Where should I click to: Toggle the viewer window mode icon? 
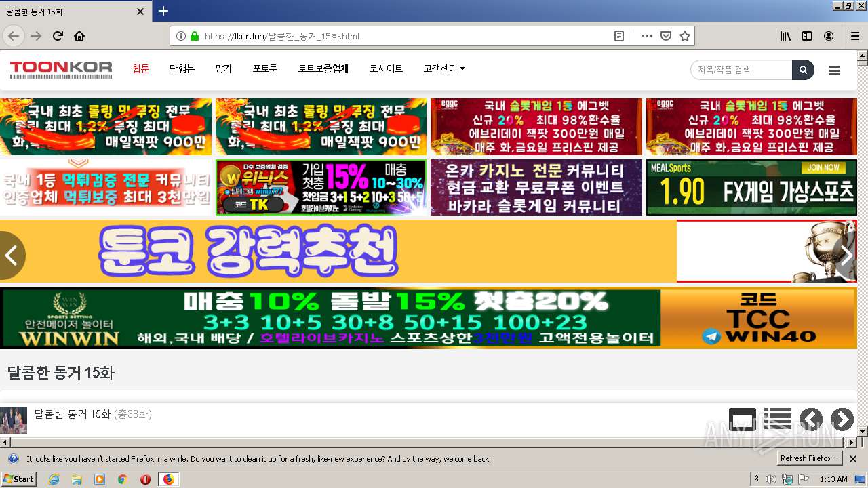point(743,420)
